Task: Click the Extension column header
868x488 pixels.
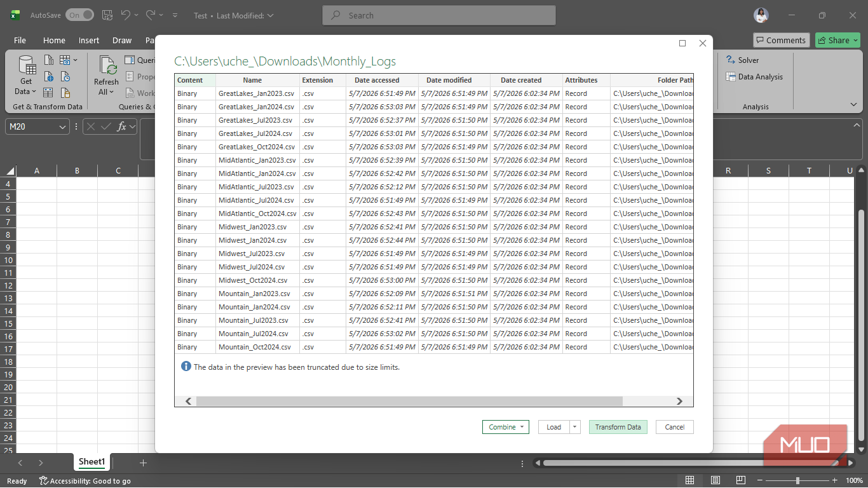Action: click(x=323, y=80)
